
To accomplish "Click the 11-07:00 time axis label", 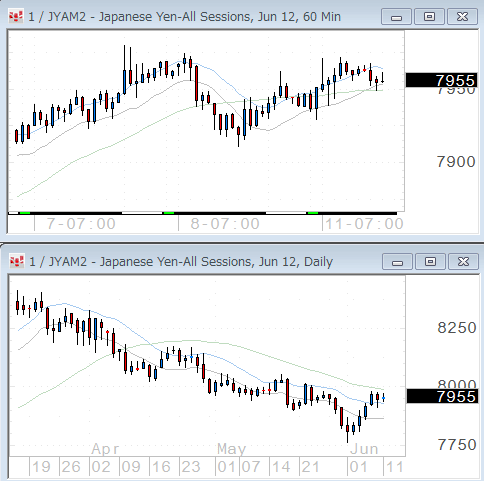I will [x=364, y=224].
